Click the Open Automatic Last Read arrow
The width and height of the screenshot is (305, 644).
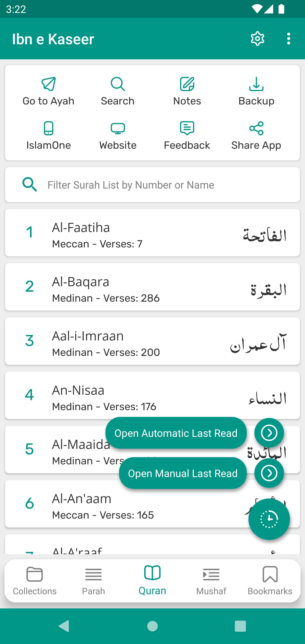pyautogui.click(x=269, y=433)
